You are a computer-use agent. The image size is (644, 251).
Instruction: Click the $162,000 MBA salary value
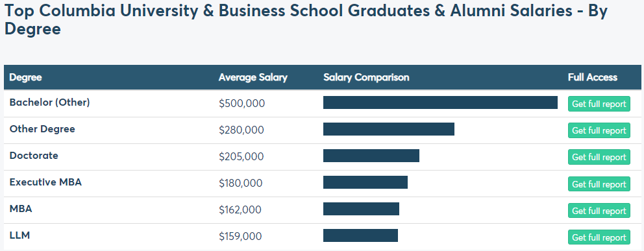(240, 210)
